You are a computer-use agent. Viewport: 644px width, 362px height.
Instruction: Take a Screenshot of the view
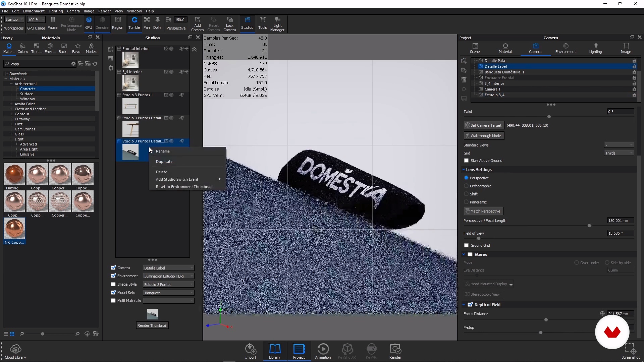point(631,351)
